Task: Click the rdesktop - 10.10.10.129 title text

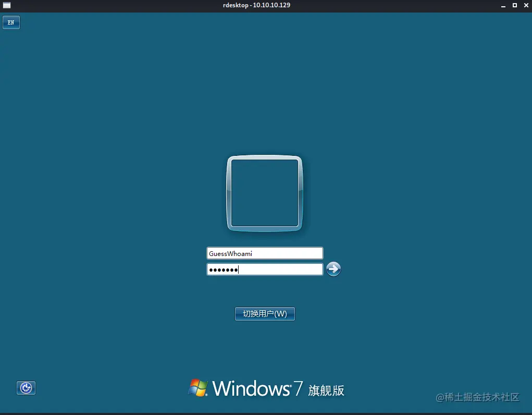Action: click(x=256, y=5)
